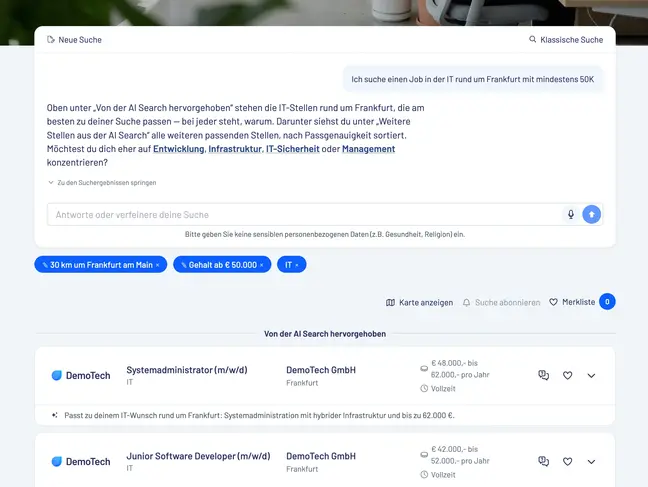
Task: Switch to Klassische Suche
Action: [566, 40]
